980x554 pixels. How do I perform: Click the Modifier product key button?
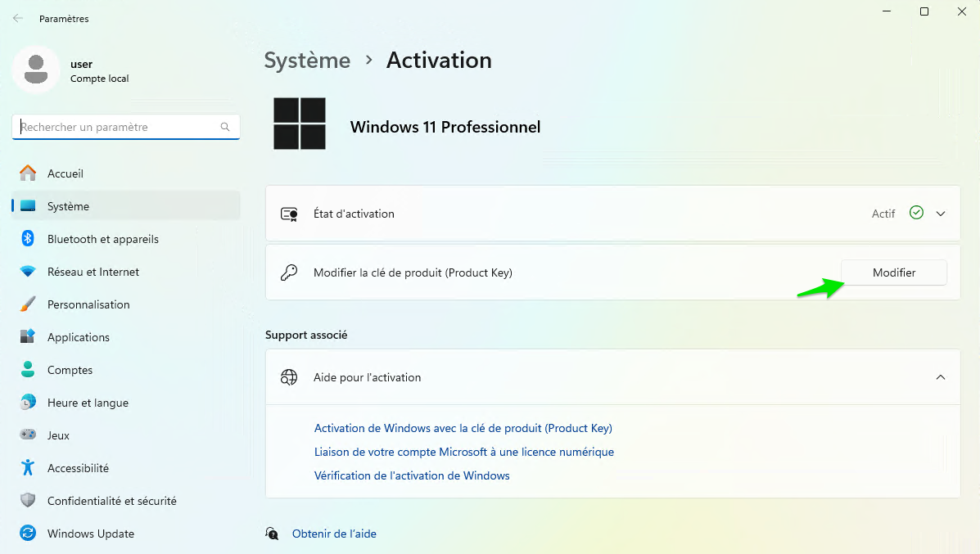[x=894, y=272]
